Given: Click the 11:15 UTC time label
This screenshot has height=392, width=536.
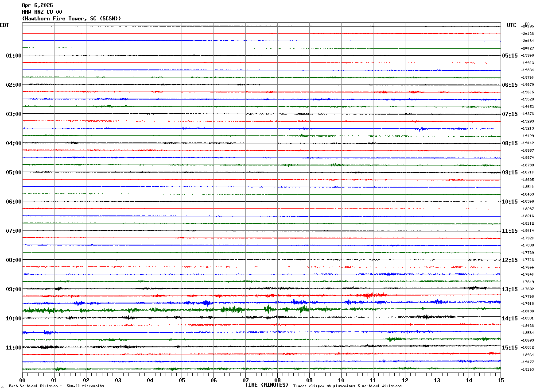Looking at the screenshot, I should click(510, 231).
